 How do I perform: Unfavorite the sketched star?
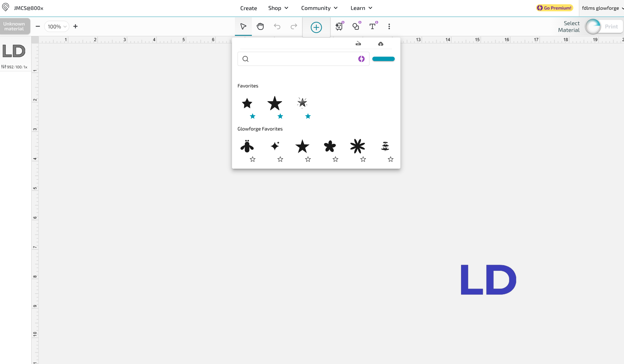tap(308, 116)
